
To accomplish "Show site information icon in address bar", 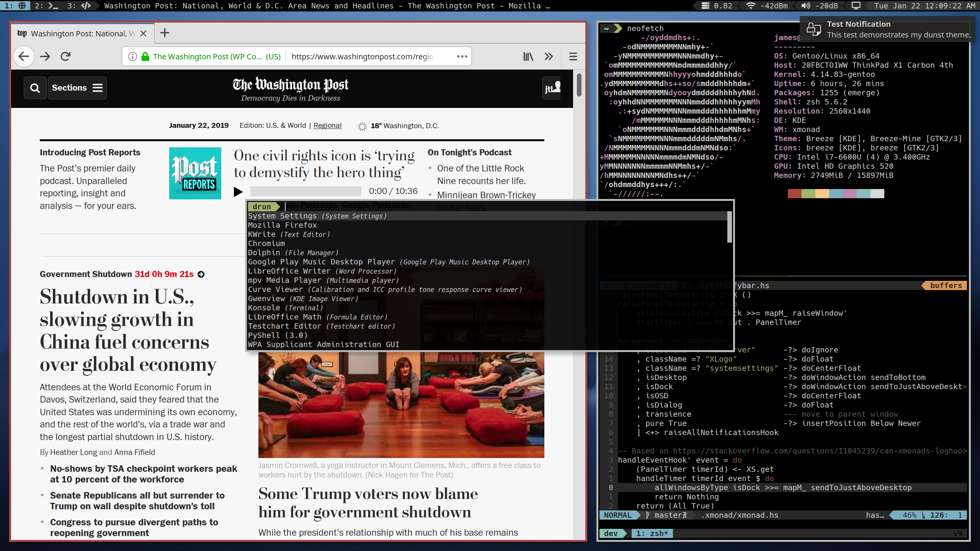I will [132, 57].
